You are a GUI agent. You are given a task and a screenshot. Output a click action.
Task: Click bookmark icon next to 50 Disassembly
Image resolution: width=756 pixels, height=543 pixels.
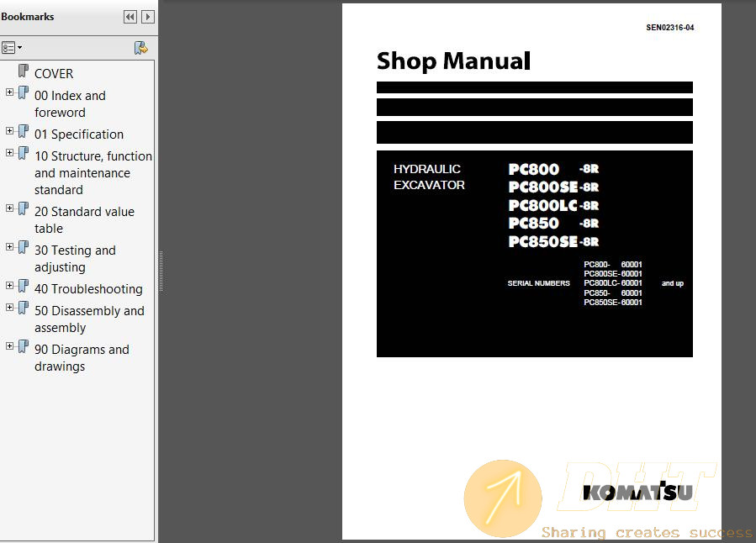(24, 308)
